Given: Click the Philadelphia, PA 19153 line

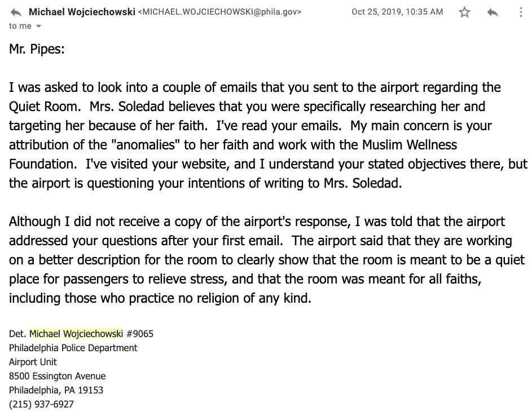Looking at the screenshot, I should pyautogui.click(x=56, y=390).
